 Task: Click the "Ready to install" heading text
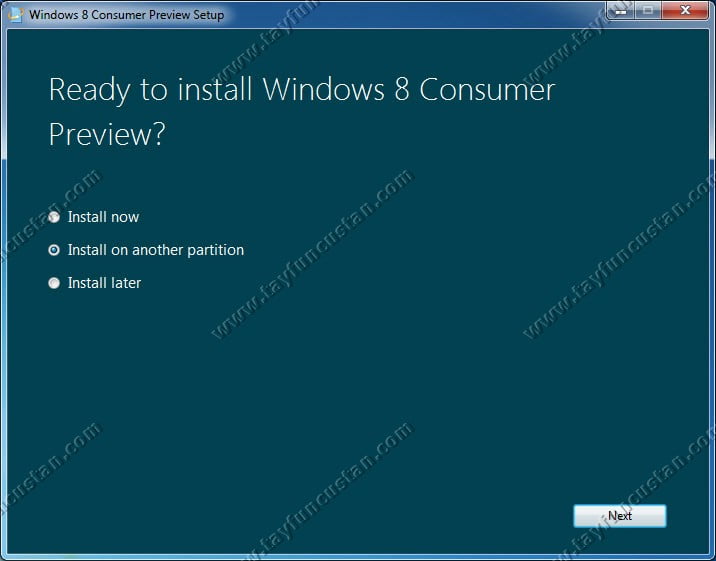(151, 89)
